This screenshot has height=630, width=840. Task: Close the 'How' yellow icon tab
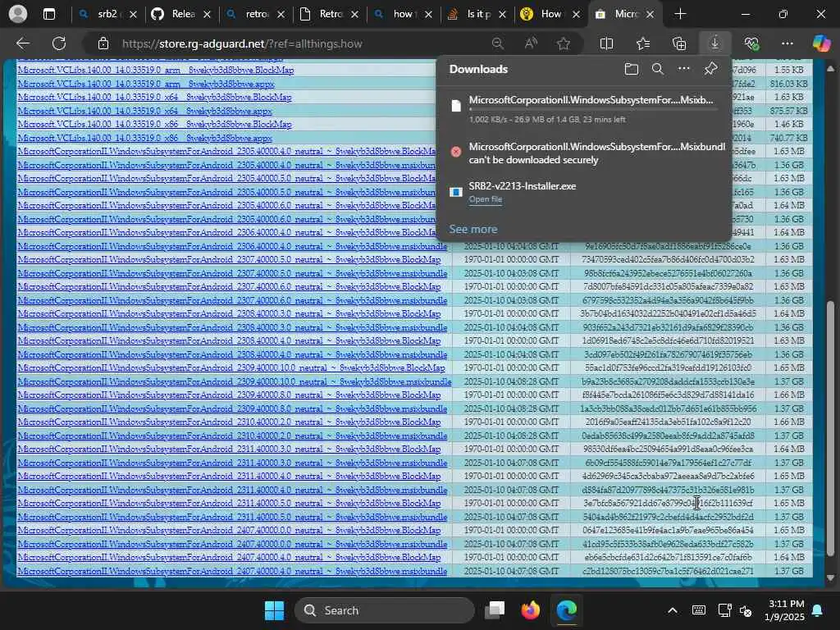(x=576, y=15)
